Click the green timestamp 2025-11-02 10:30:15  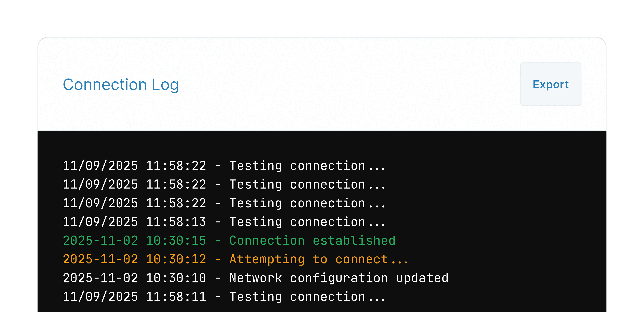pyautogui.click(x=134, y=240)
